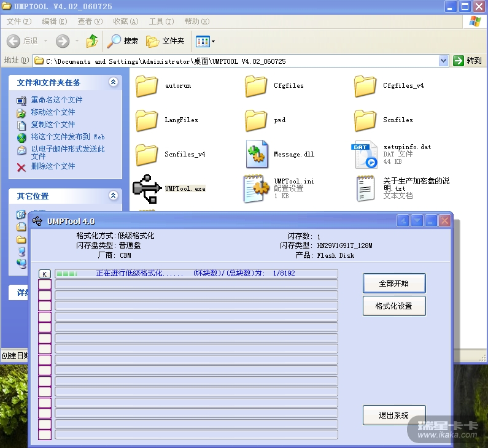
Task: Click 退出系统 button in UMPTool
Action: click(x=394, y=415)
